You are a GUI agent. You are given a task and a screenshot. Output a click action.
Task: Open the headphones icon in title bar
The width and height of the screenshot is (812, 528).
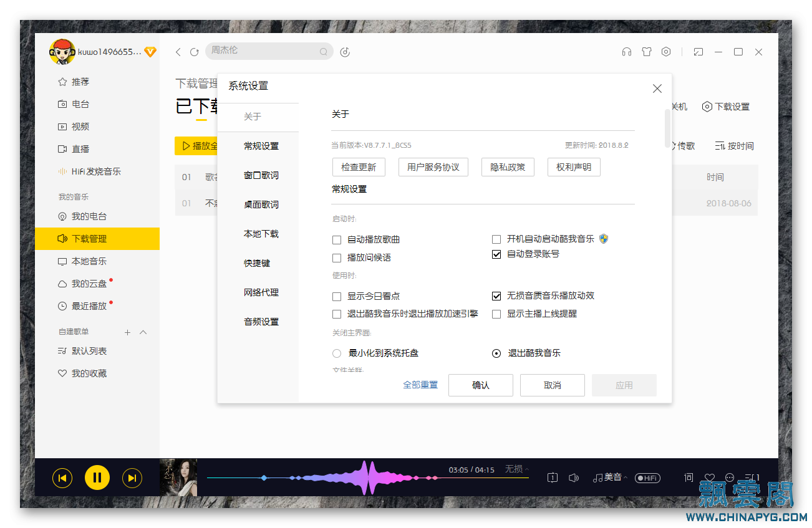(627, 52)
